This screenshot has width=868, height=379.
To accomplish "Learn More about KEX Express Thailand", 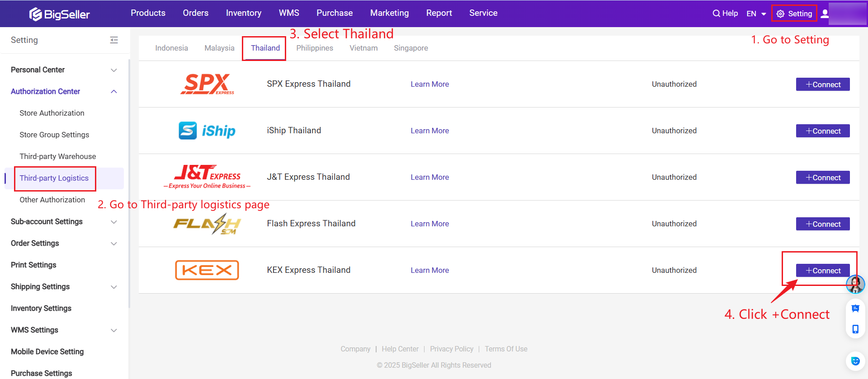I will [430, 270].
